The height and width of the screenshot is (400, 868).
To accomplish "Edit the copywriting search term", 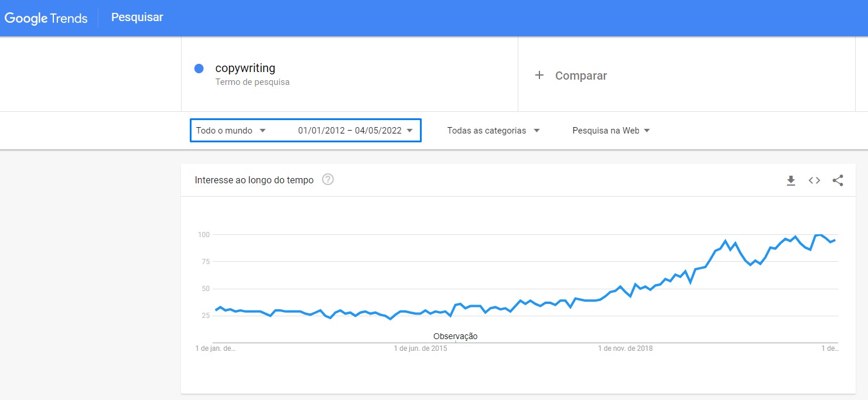I will 245,68.
